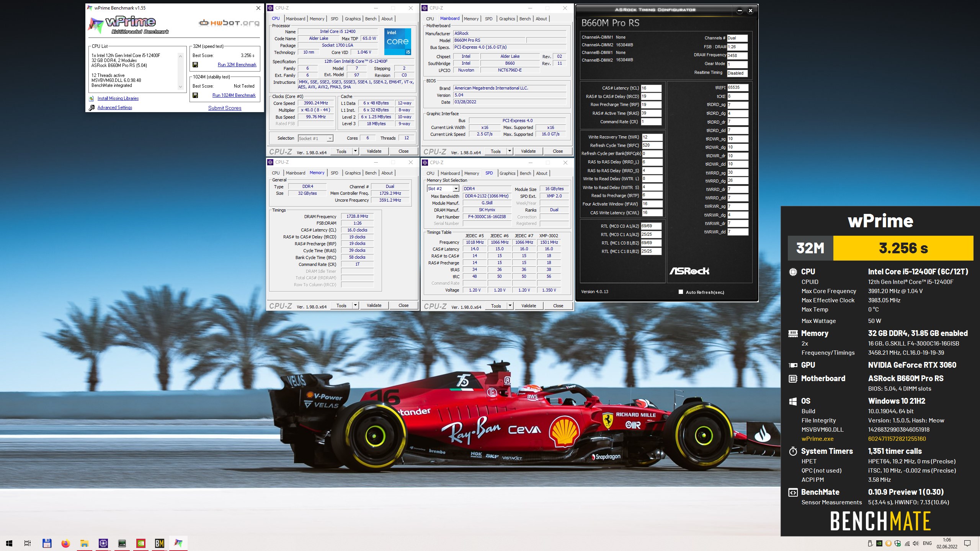
Task: Click the CPU List scrollbar down arrow
Action: tap(181, 87)
